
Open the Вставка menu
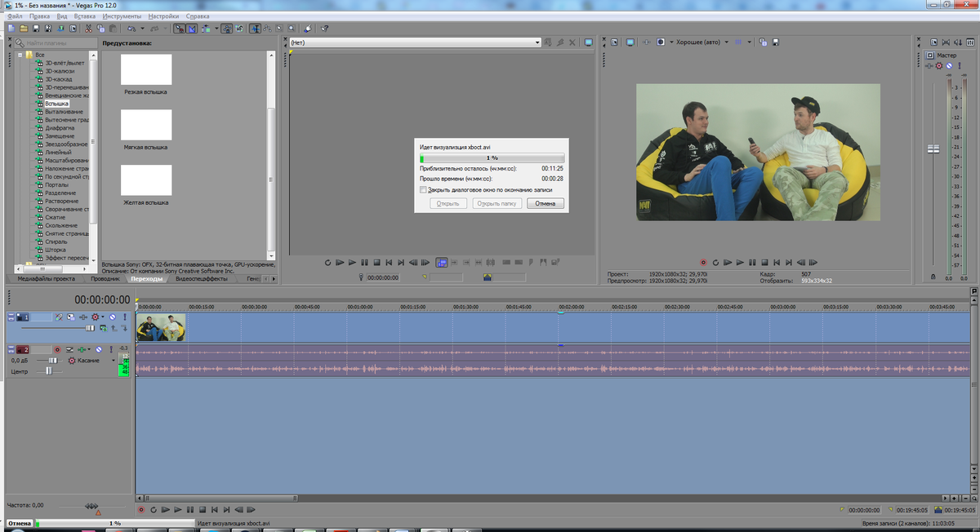84,16
